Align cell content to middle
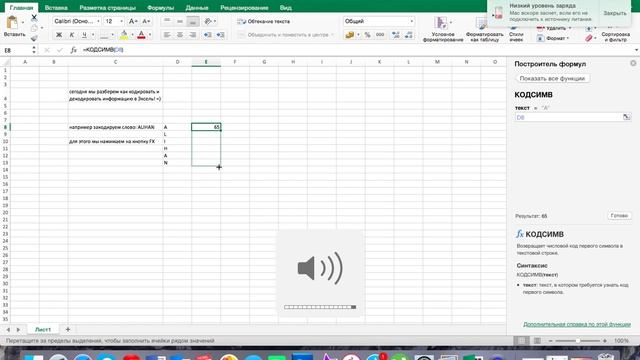 coord(180,21)
